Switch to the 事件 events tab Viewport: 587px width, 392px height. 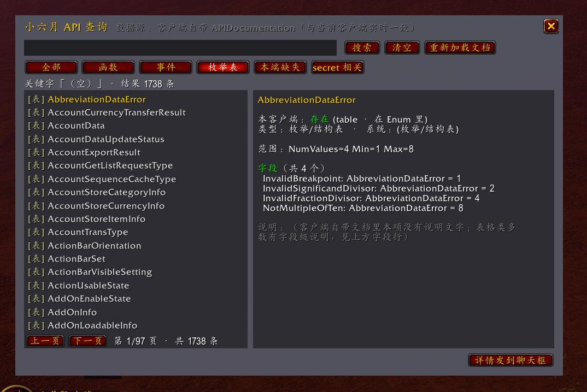coord(166,67)
